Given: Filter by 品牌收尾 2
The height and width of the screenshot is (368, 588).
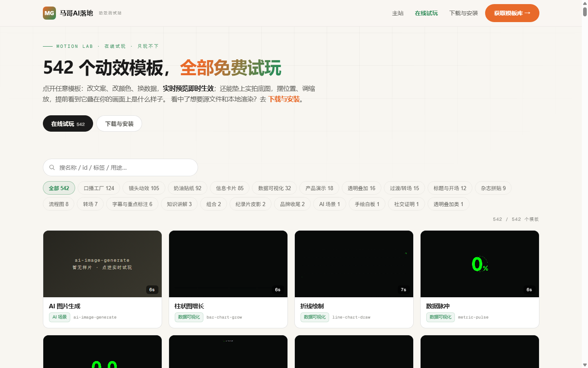Looking at the screenshot, I should click(292, 204).
